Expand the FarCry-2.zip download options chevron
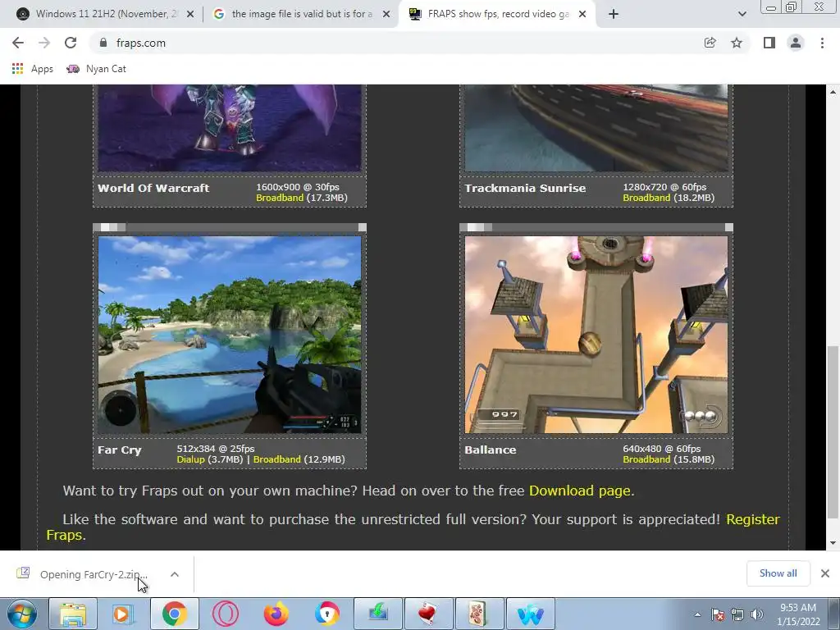 (175, 574)
